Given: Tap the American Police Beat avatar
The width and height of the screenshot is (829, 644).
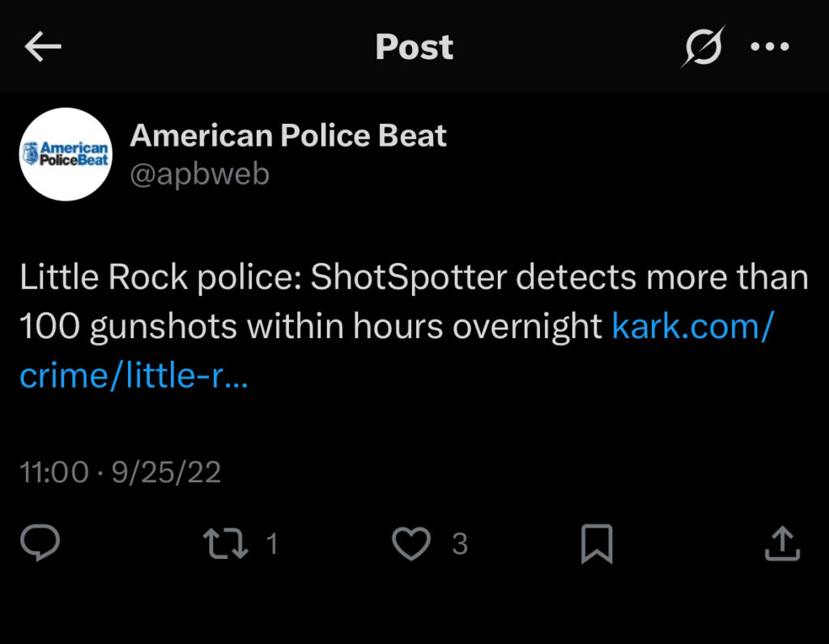Looking at the screenshot, I should (65, 154).
